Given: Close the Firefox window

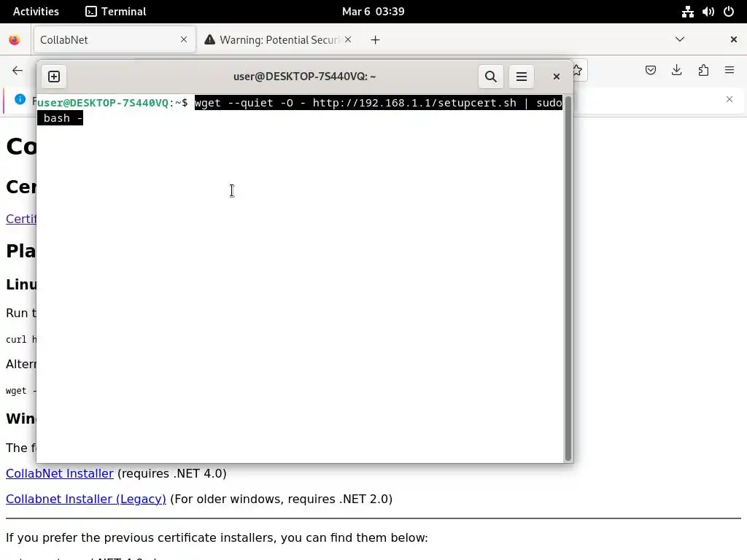Looking at the screenshot, I should click(x=734, y=39).
